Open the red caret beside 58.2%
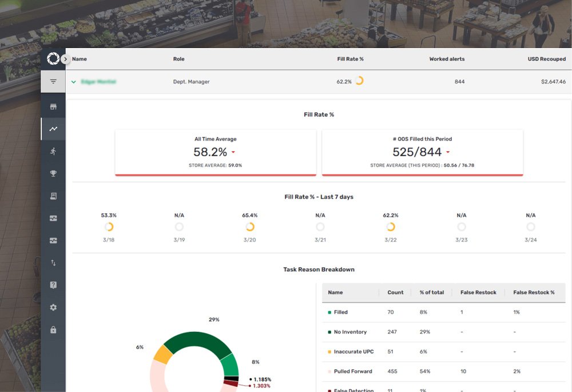This screenshot has height=392, width=572. click(x=233, y=152)
